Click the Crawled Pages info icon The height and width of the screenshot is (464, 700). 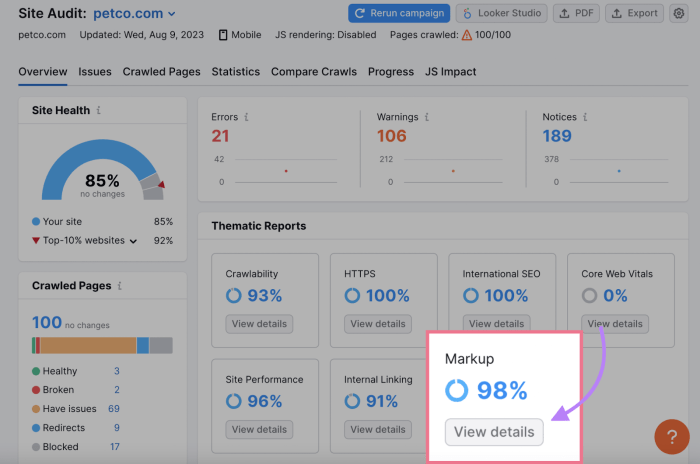click(120, 286)
